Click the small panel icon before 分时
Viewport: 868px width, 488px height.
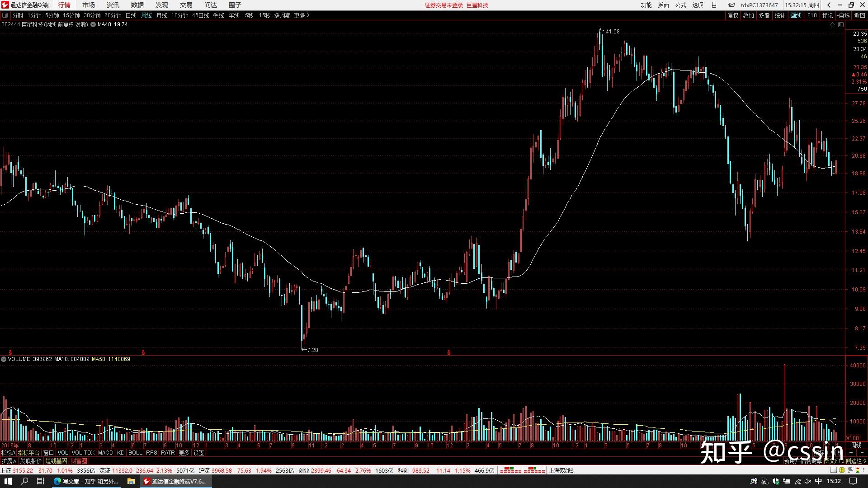pos(5,15)
